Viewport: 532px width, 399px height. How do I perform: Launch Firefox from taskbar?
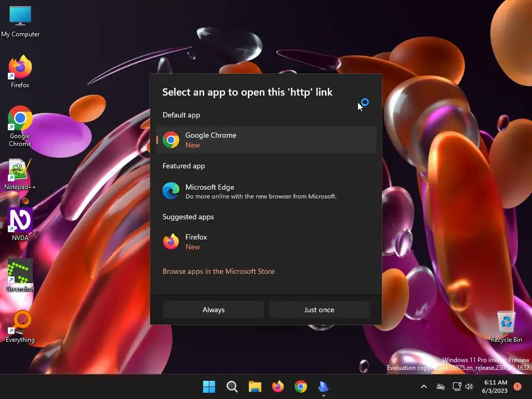[278, 387]
